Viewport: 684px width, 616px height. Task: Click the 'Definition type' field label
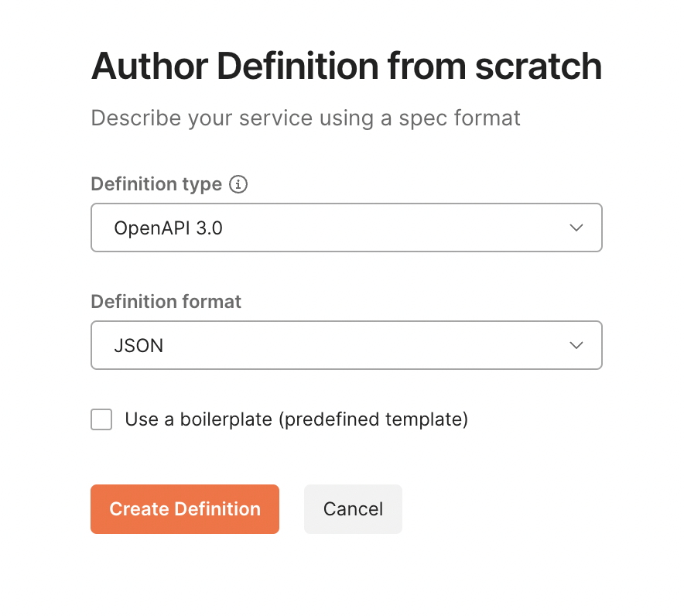[x=156, y=184]
